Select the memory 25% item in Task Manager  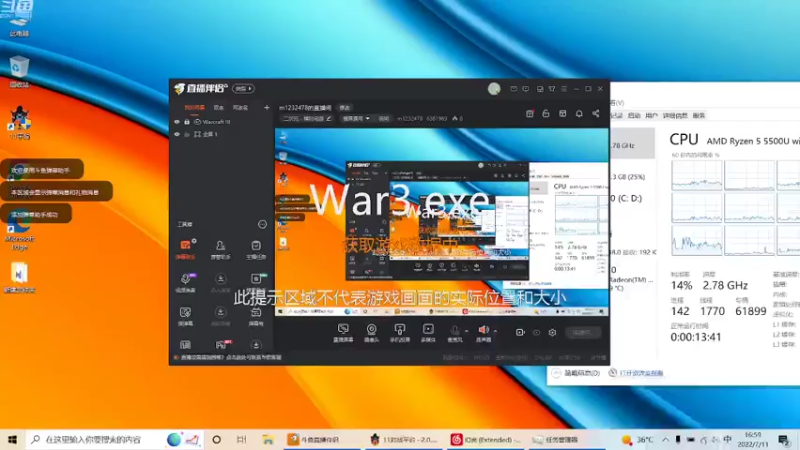click(x=632, y=177)
